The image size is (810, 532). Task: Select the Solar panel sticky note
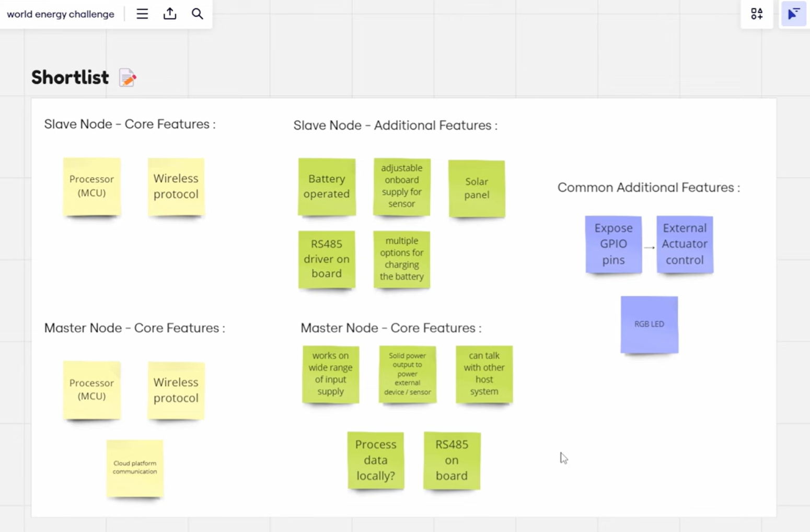(x=477, y=188)
